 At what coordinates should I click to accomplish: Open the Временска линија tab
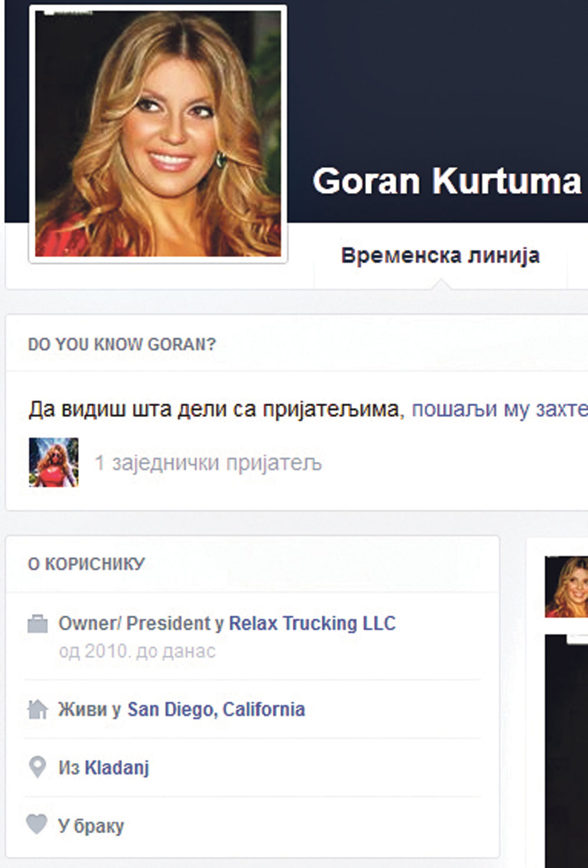click(440, 256)
